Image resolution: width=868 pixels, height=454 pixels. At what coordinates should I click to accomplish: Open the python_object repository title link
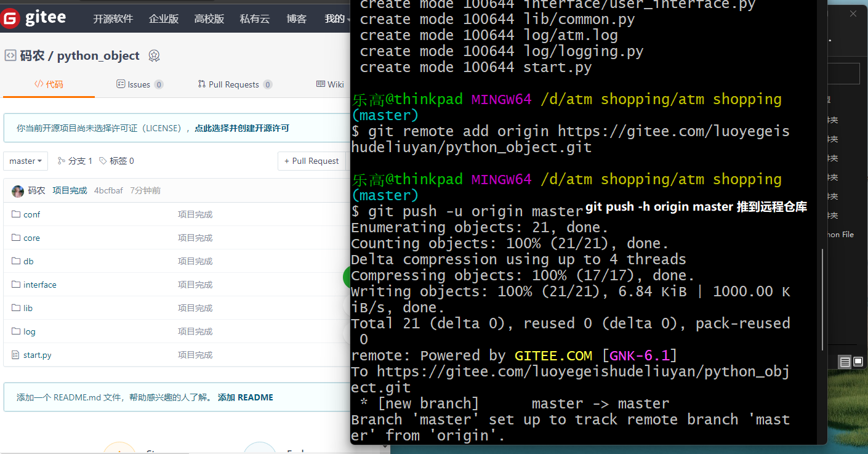coord(98,55)
